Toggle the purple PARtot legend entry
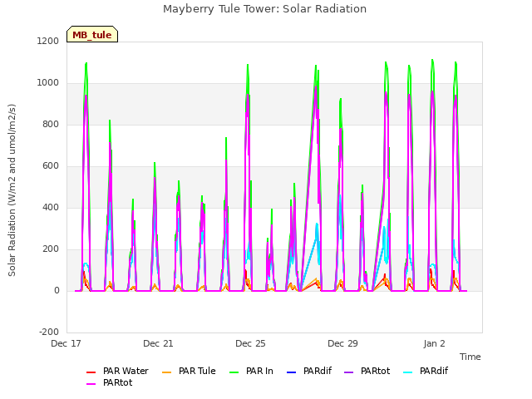 coord(367,371)
